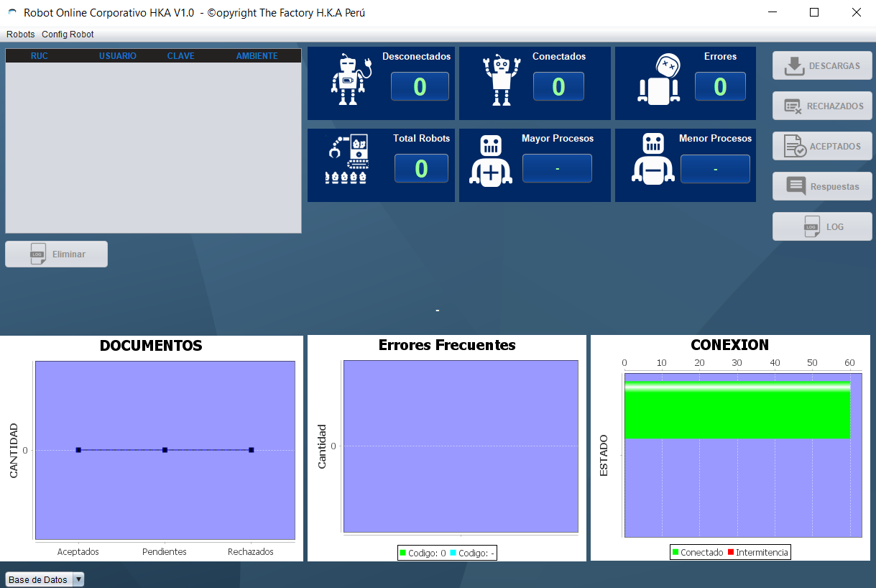Expand the Base de Datos dropdown arrow
The width and height of the screenshot is (876, 588).
tap(79, 579)
